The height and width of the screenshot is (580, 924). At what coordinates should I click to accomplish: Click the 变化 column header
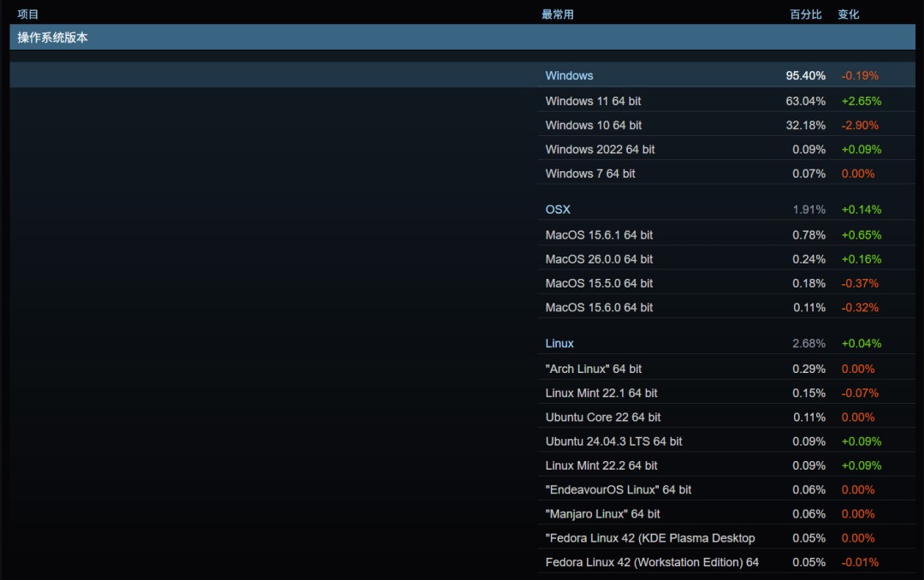848,14
